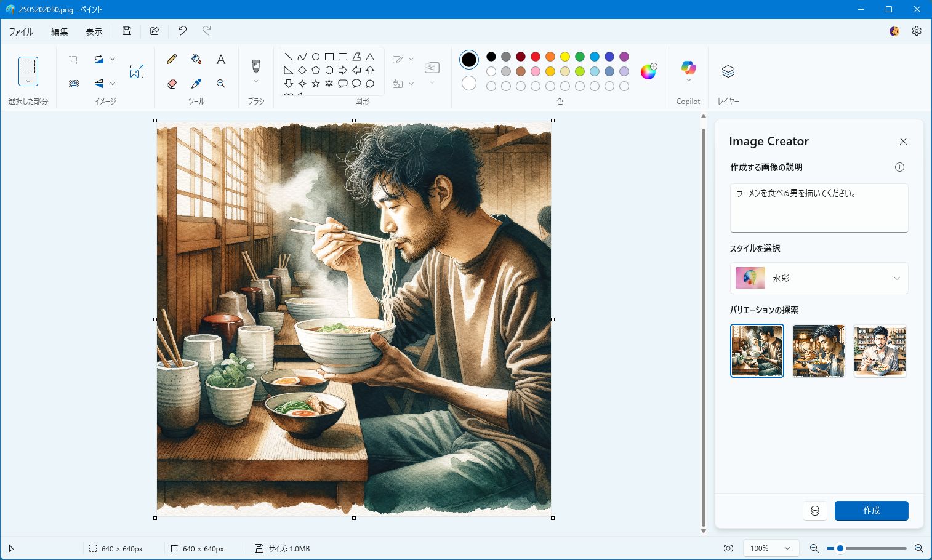Select the white Color 2 swatch

[469, 83]
